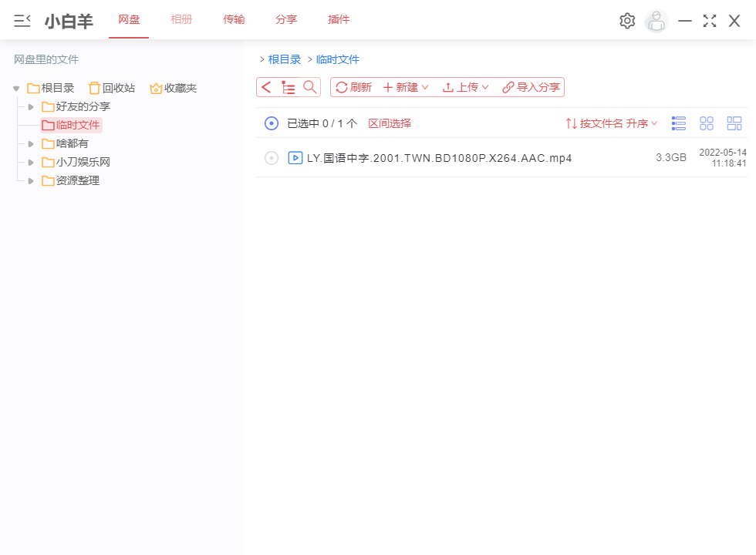The width and height of the screenshot is (756, 555).
Task: Navigate back using the back arrow icon
Action: [x=266, y=86]
